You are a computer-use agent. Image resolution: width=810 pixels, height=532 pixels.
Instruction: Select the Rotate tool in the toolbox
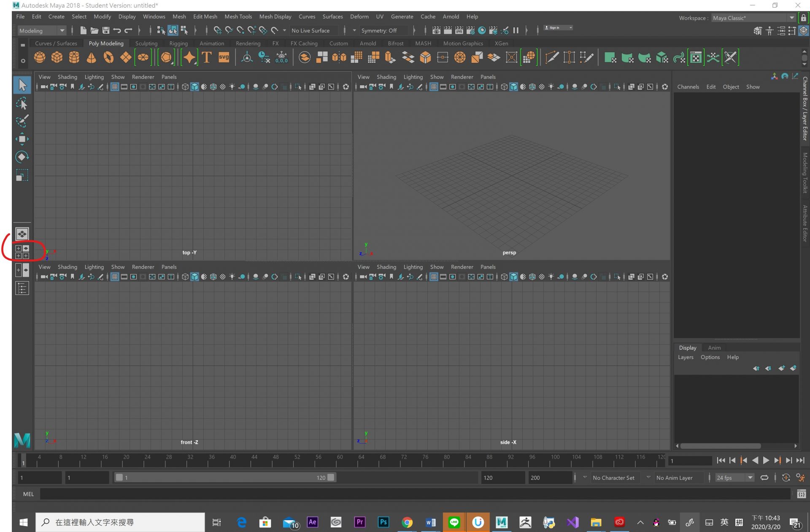pos(22,157)
